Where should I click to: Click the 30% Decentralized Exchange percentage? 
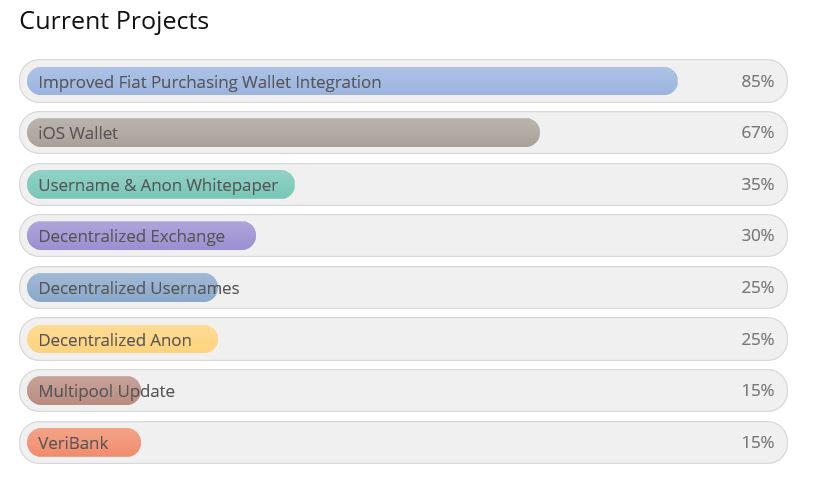[757, 235]
